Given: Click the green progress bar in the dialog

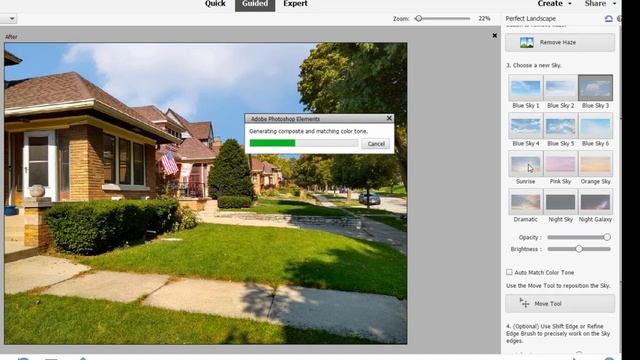Looking at the screenshot, I should (272, 143).
